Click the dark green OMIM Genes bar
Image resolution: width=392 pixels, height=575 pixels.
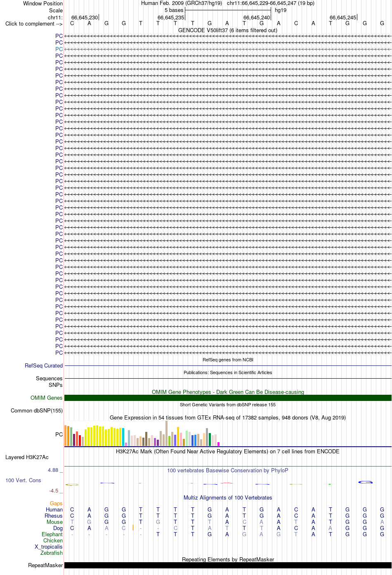(228, 398)
